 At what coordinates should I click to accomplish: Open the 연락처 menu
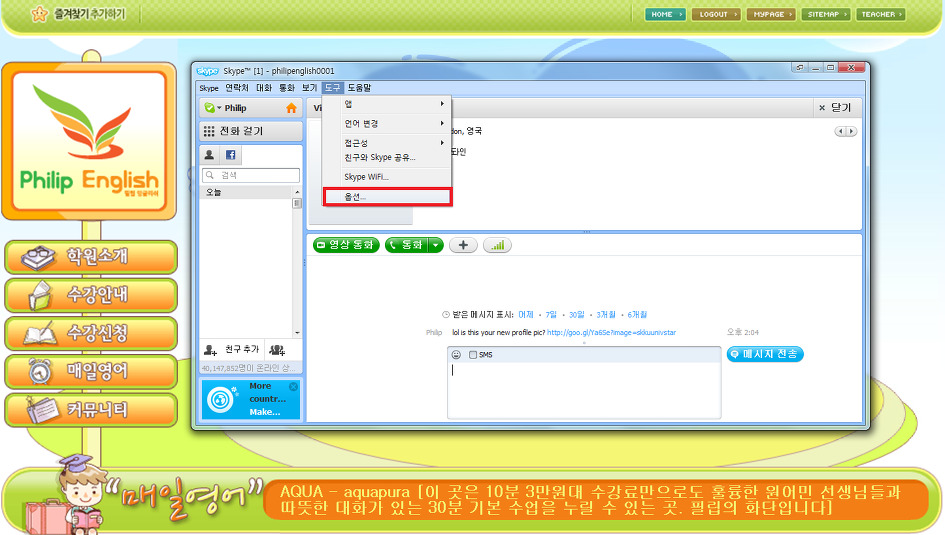[x=237, y=87]
